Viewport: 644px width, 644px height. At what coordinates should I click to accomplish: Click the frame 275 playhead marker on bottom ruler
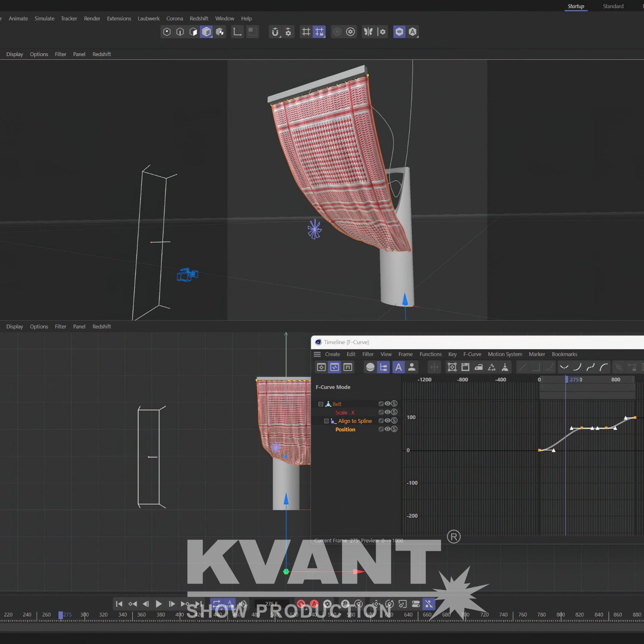click(61, 615)
